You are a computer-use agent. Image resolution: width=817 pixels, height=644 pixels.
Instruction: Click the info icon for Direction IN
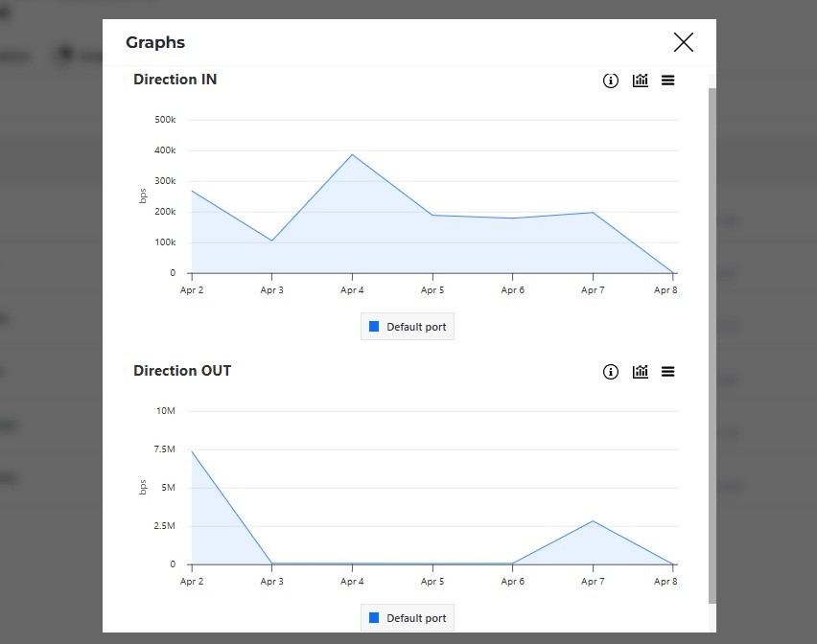click(x=611, y=80)
